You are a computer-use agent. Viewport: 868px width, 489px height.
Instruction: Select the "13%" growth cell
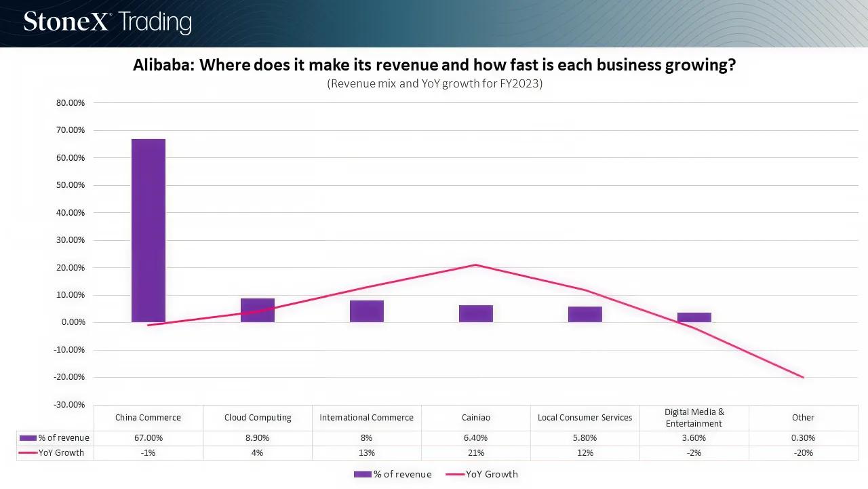(x=367, y=453)
